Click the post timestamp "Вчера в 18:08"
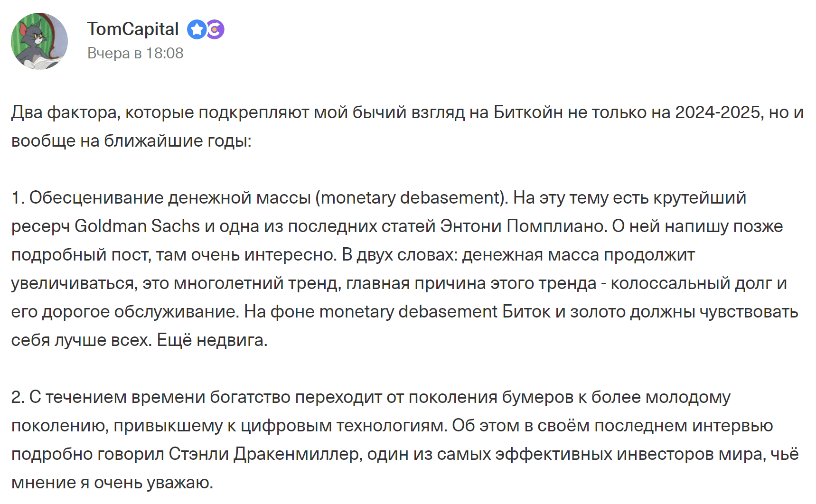The width and height of the screenshot is (816, 504). pos(135,53)
